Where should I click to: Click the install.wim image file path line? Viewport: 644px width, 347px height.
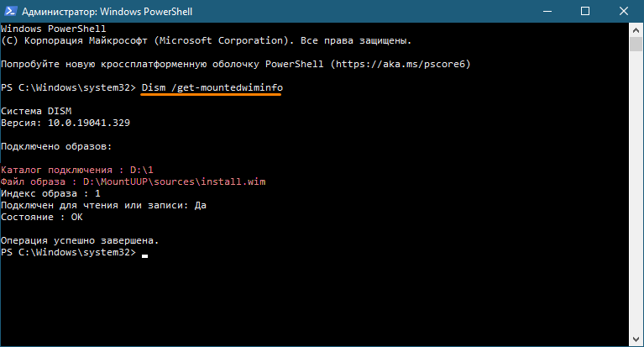(133, 181)
